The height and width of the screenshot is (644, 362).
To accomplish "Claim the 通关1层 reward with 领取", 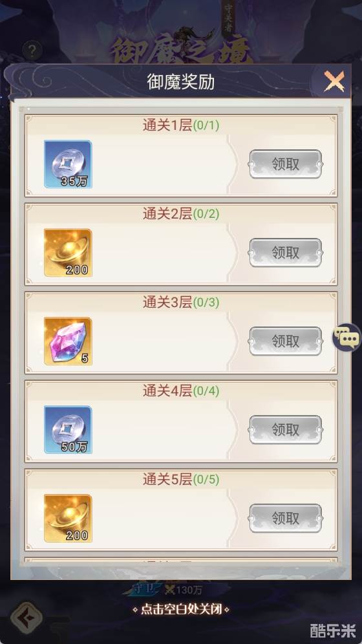I will [286, 164].
